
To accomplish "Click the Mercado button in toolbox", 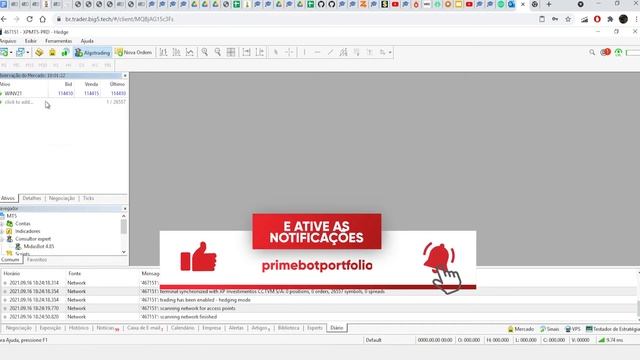I will pos(521,329).
